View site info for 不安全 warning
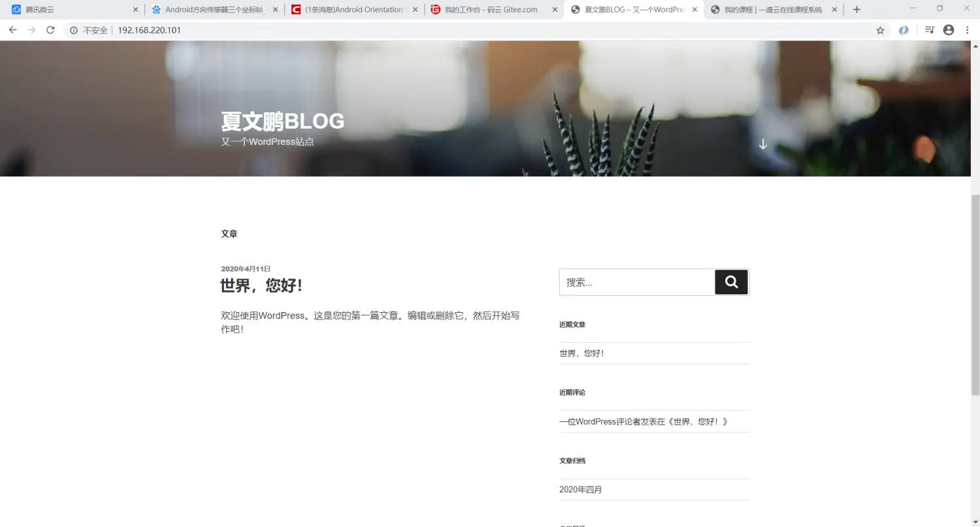The image size is (980, 527). point(88,30)
